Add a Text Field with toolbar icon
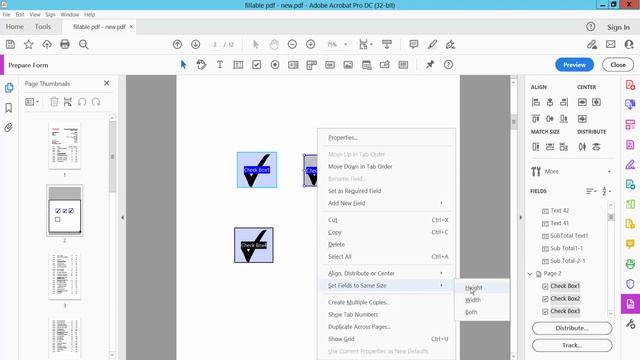Viewport: 640px width, 360px height. coord(238,64)
